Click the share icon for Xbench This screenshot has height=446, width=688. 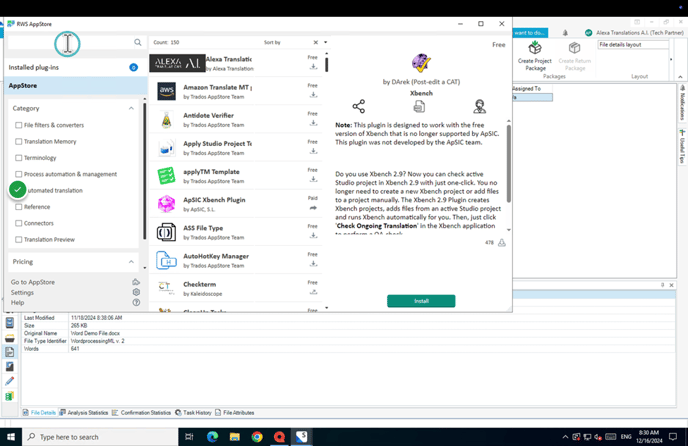coord(358,106)
